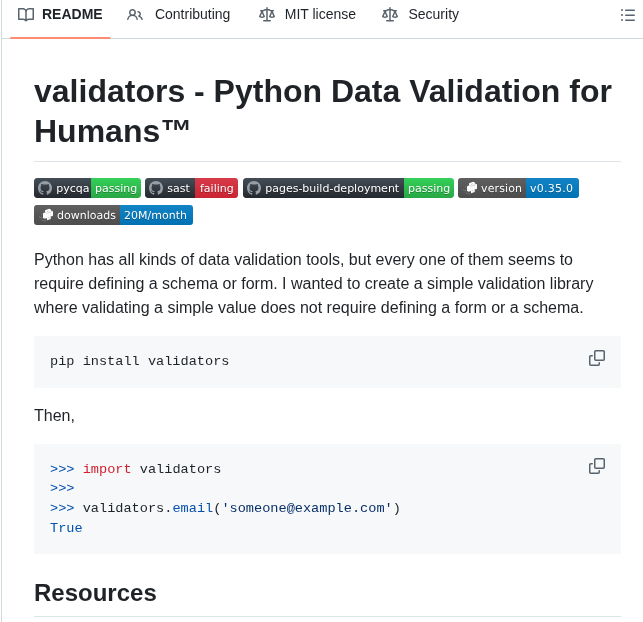Click the 'Then,' paragraph text

click(54, 415)
